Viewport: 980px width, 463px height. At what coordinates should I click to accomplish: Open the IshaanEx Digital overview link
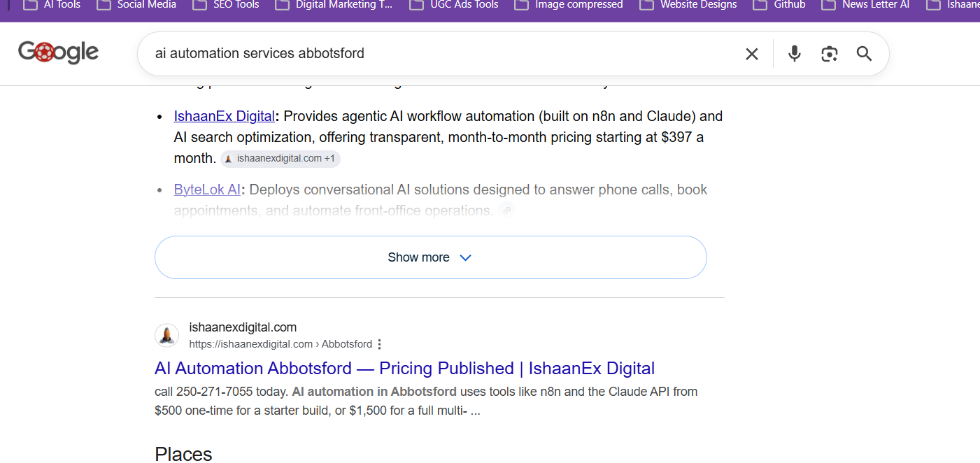(x=225, y=116)
